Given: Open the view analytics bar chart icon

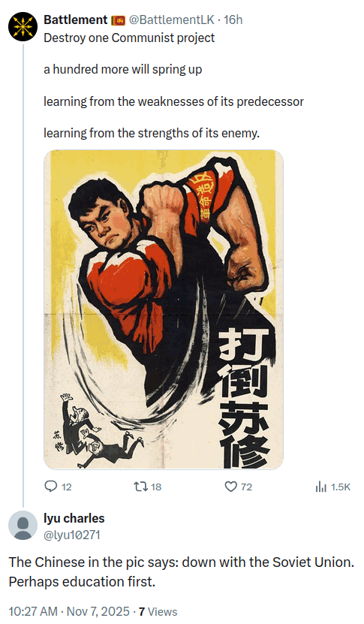Looking at the screenshot, I should (x=320, y=487).
